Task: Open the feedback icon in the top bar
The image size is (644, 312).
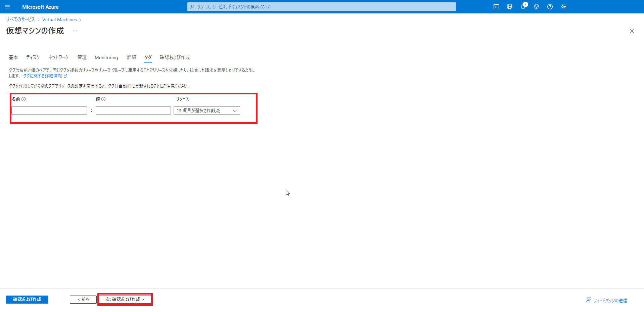Action: tap(563, 7)
